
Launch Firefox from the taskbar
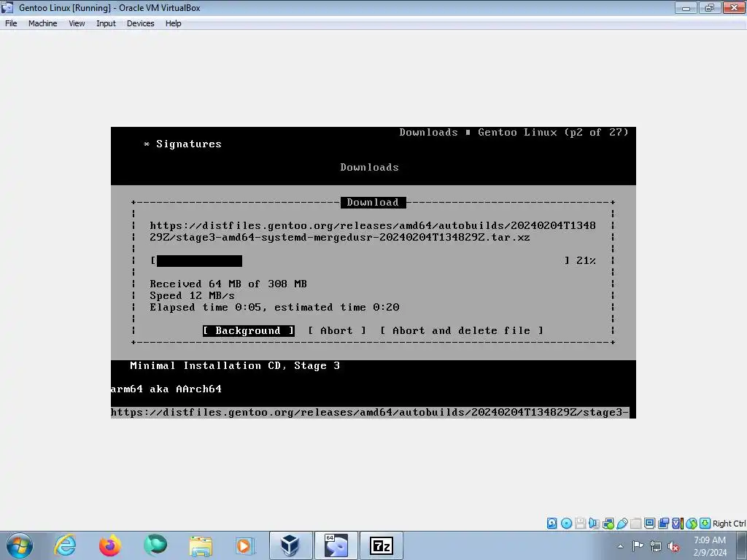coord(109,545)
